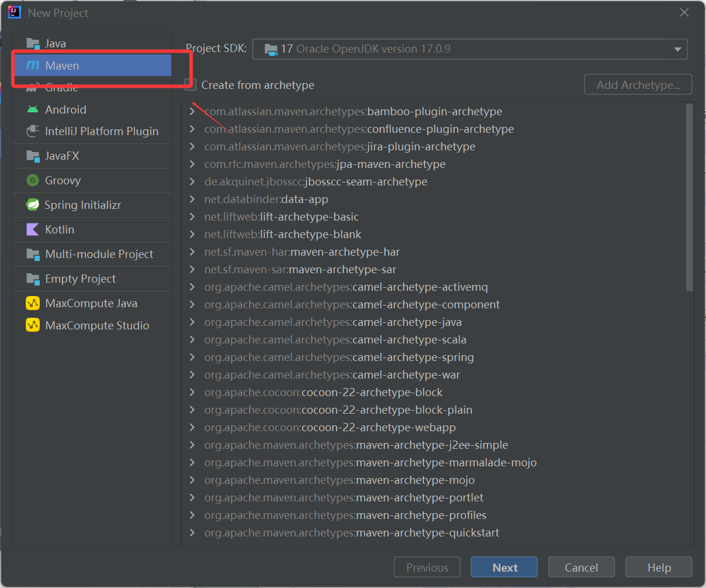This screenshot has width=706, height=588.
Task: Click the archetype list vertical scrollbar
Action: (690, 197)
